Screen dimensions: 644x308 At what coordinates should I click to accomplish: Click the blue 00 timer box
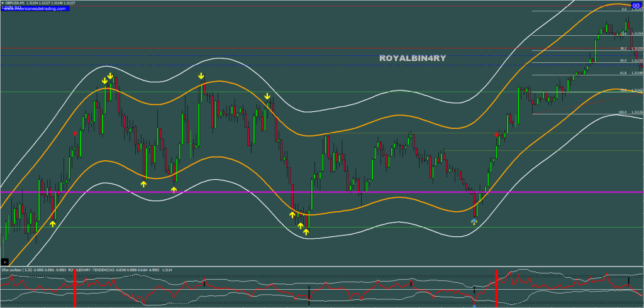pyautogui.click(x=636, y=5)
